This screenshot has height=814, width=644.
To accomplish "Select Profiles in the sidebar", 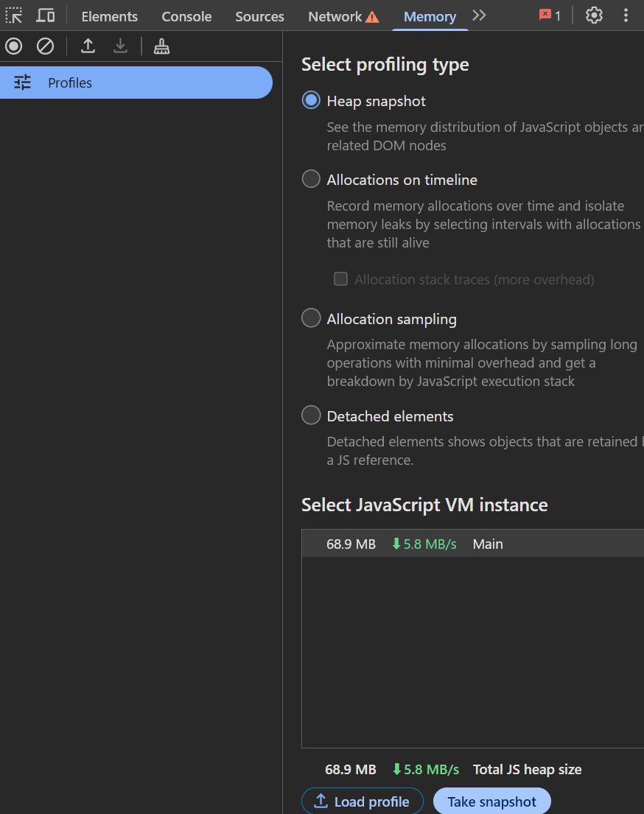I will click(136, 83).
